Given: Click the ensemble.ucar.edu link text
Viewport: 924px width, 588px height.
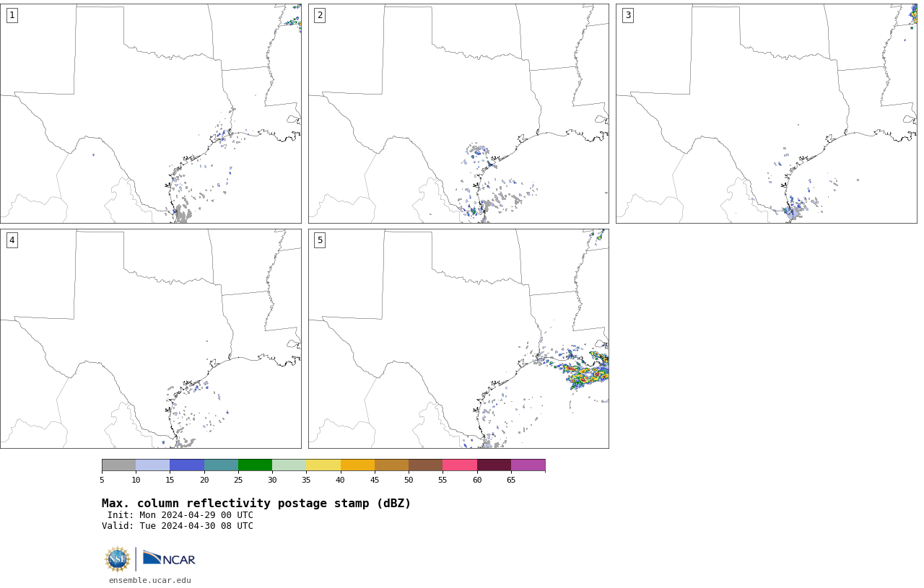Looking at the screenshot, I should 150,580.
